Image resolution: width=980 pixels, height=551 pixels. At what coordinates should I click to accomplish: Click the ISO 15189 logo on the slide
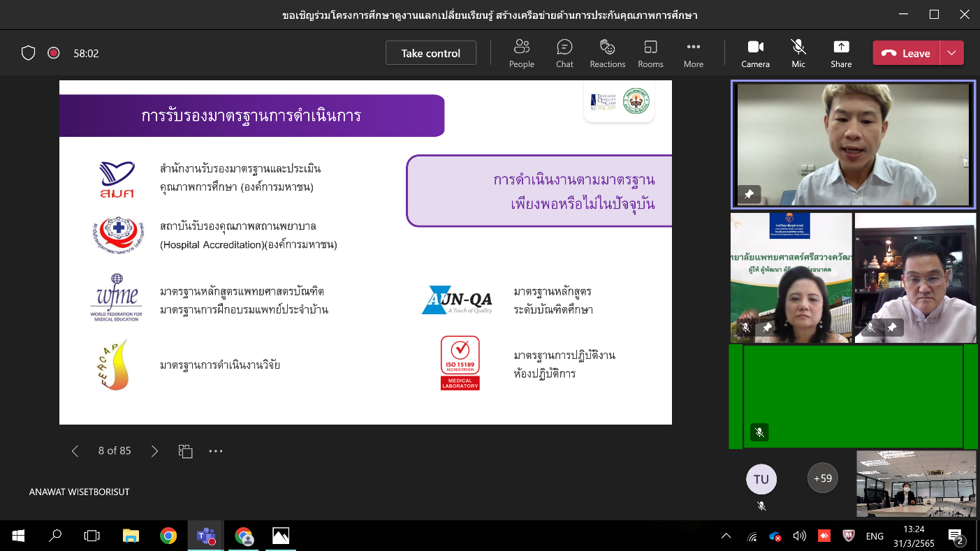click(x=460, y=363)
